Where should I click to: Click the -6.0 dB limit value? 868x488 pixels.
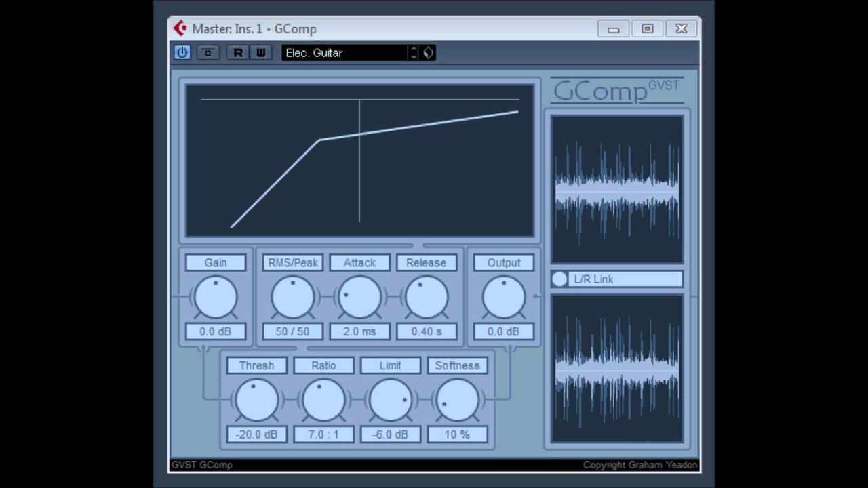click(391, 434)
